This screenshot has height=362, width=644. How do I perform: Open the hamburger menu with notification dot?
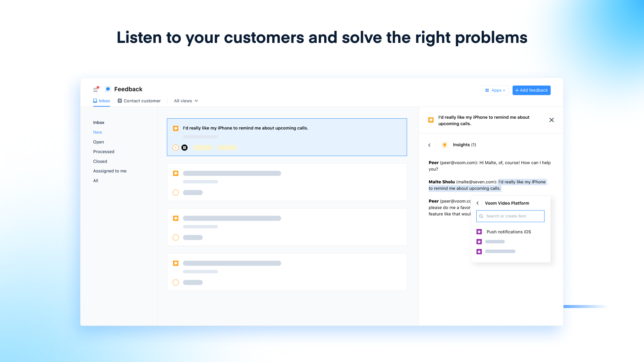tap(96, 89)
